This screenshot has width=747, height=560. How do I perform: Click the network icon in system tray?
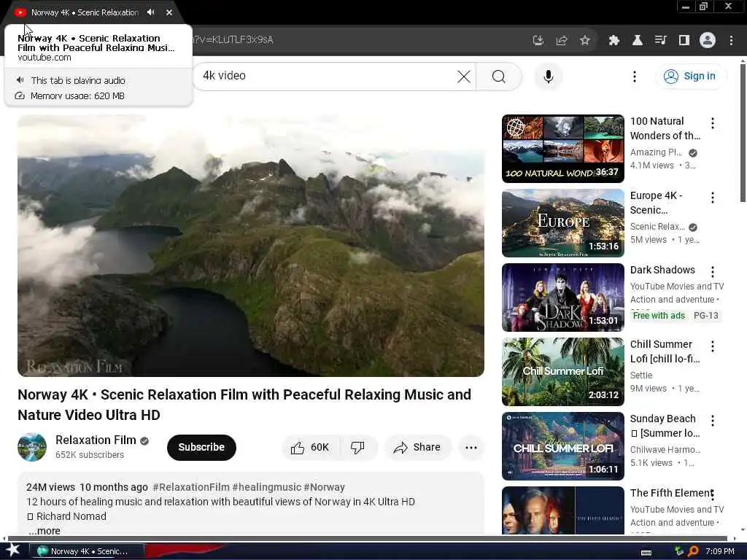(x=679, y=551)
